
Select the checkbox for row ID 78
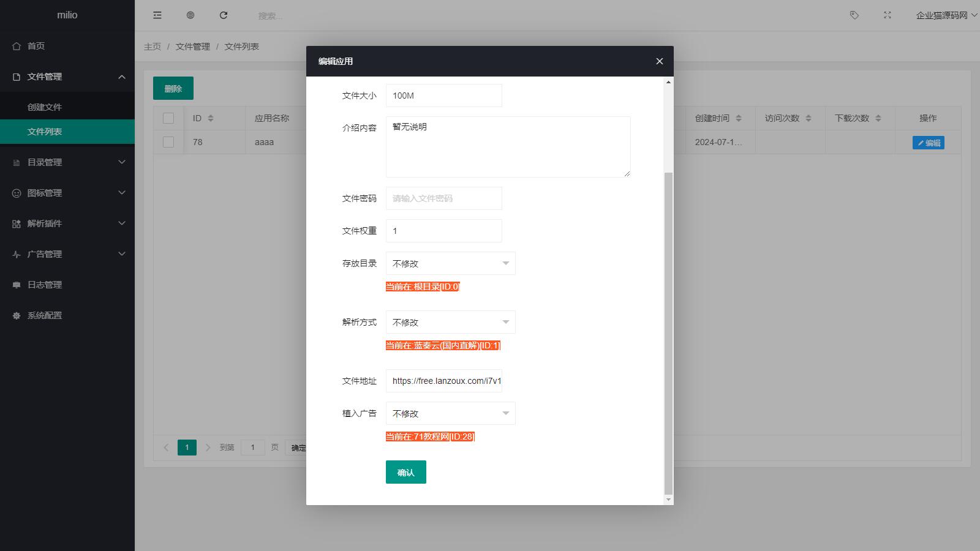pos(168,142)
